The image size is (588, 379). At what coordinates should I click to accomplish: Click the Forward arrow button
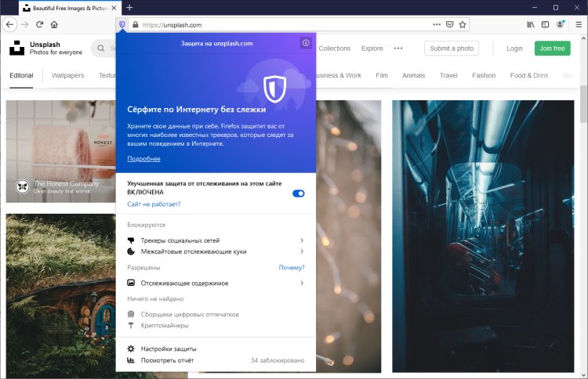pos(25,25)
